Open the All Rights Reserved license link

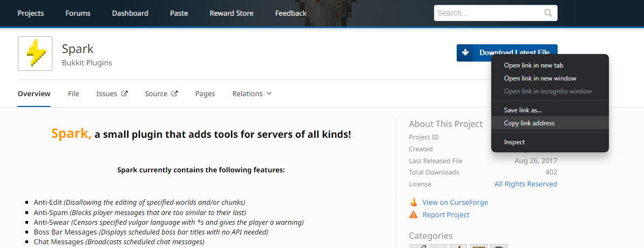coord(525,184)
